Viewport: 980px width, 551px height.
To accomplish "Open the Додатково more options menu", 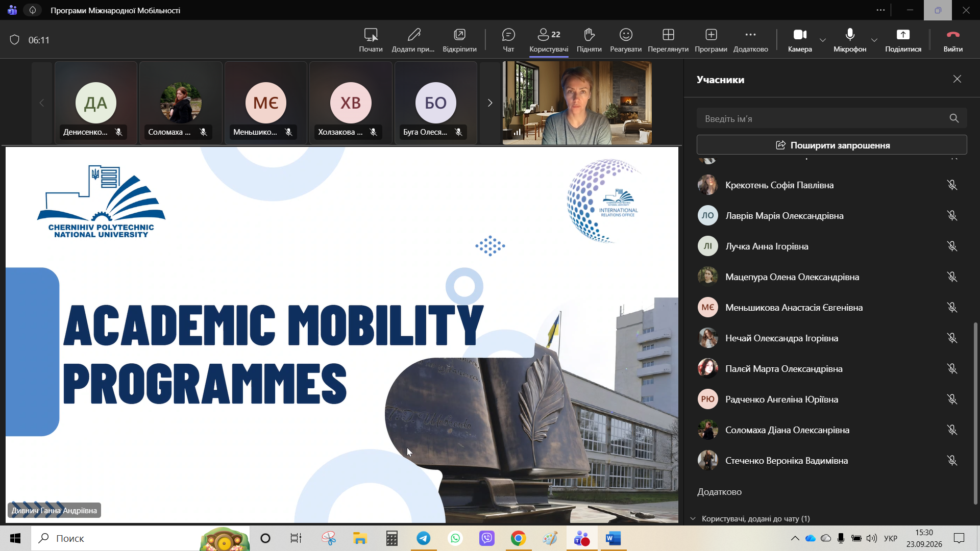I will pos(750,40).
